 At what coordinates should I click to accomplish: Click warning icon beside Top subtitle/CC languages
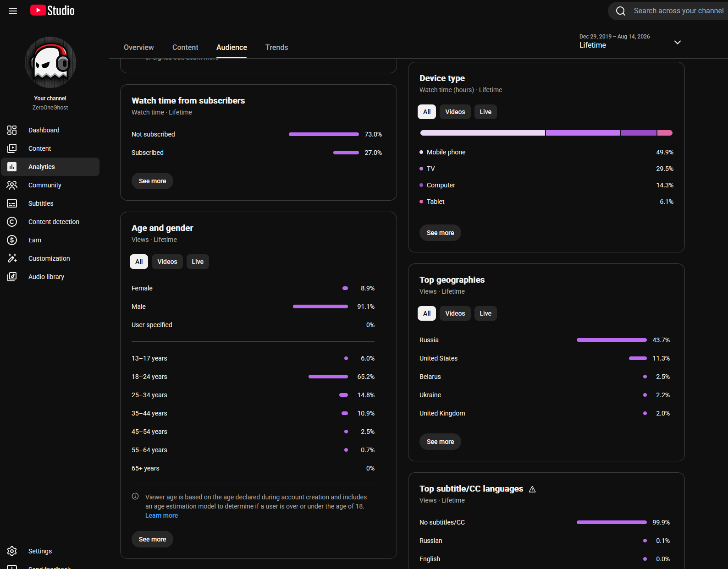point(532,489)
